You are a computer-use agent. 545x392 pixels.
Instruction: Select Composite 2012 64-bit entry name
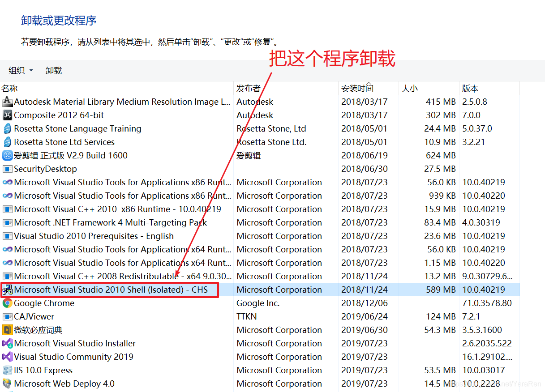click(59, 115)
